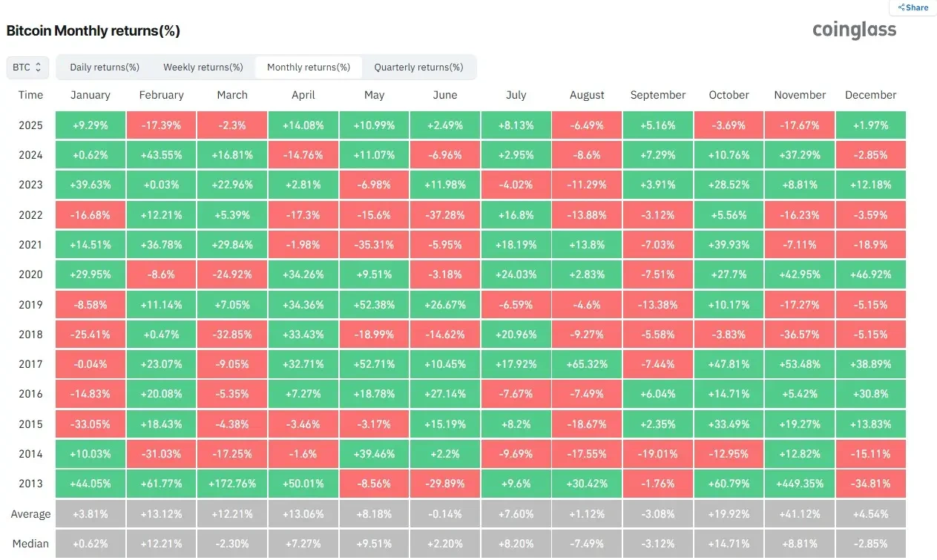
Task: Click the November column header
Action: pos(800,95)
